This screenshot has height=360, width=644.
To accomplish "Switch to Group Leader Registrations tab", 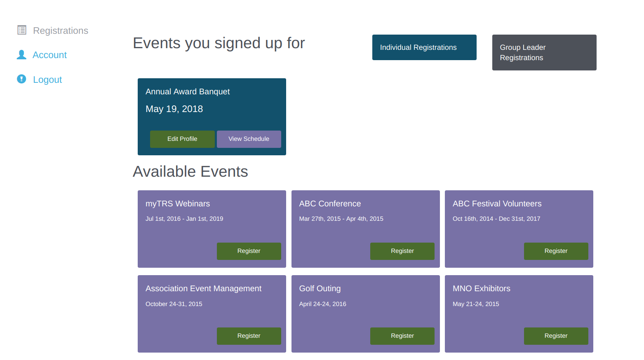I will point(544,53).
